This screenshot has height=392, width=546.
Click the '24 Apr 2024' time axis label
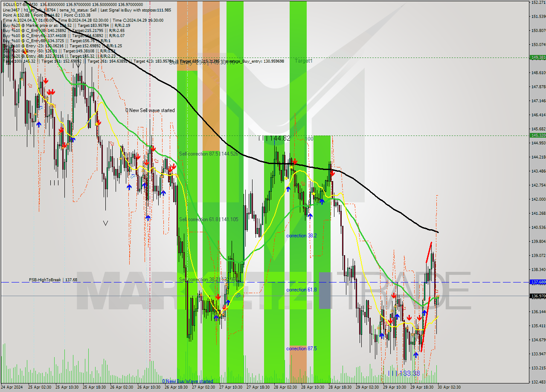12,387
